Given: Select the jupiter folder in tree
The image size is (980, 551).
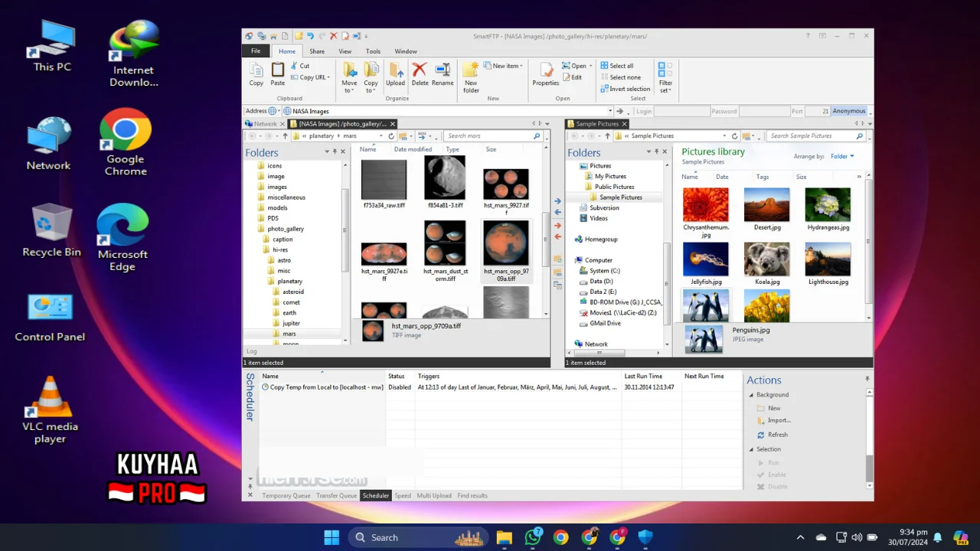Looking at the screenshot, I should coord(291,323).
